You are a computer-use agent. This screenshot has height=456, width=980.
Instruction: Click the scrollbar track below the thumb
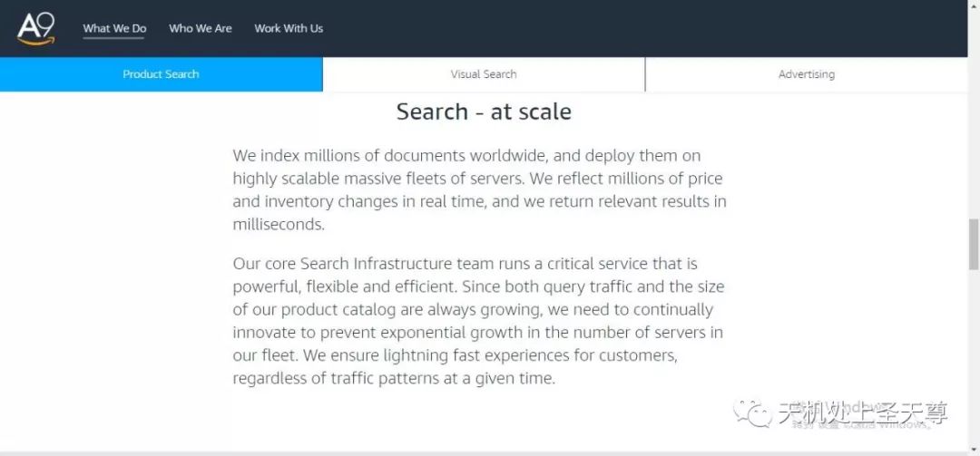tap(973, 354)
